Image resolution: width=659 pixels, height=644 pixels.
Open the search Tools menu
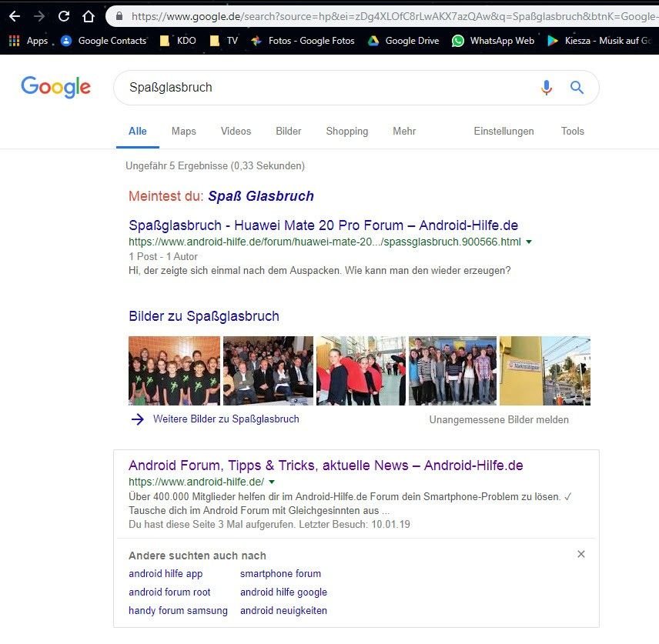pyautogui.click(x=573, y=131)
